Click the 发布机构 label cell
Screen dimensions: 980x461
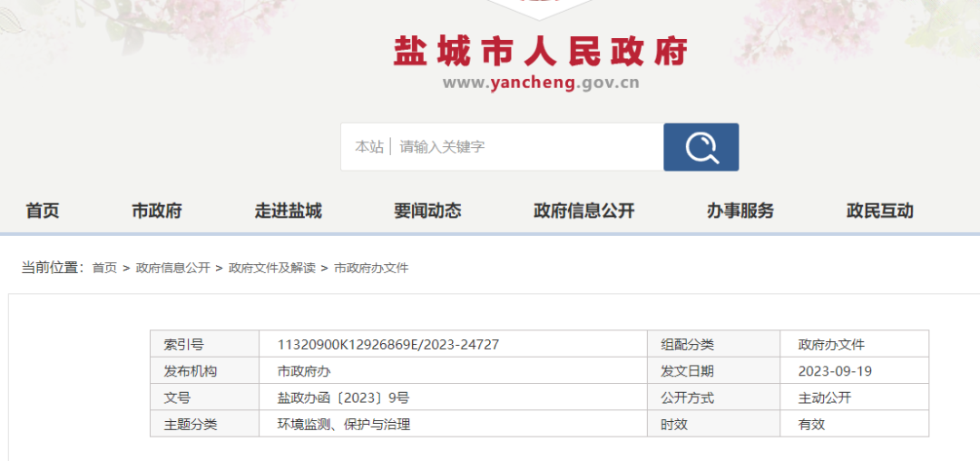205,371
